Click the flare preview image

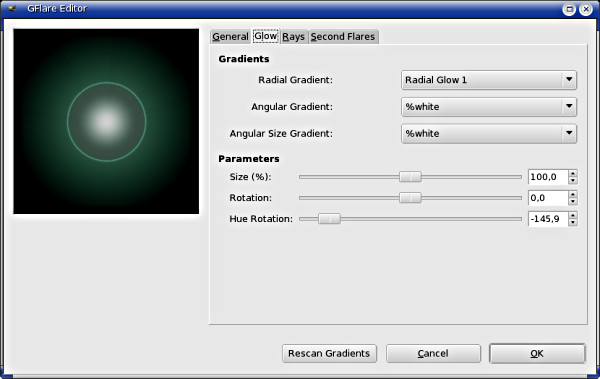[106, 121]
